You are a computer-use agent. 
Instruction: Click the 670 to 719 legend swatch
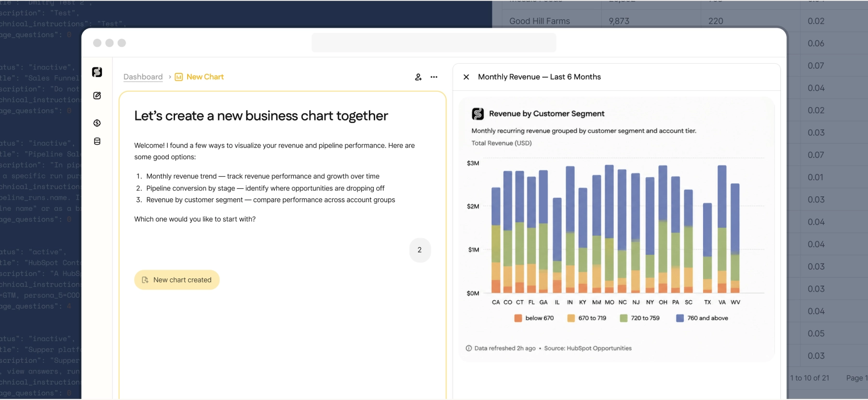[571, 318]
